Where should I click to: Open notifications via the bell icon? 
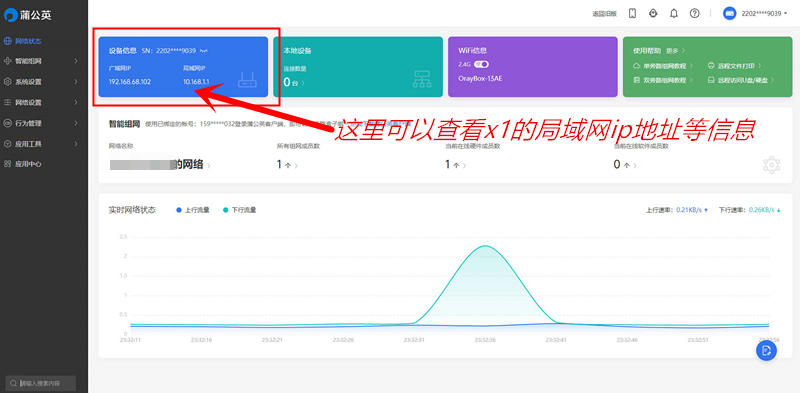click(674, 14)
